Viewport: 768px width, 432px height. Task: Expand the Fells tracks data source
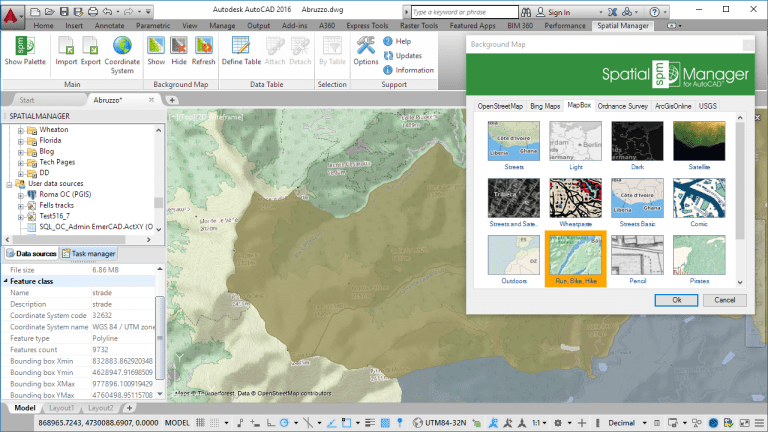click(x=21, y=206)
